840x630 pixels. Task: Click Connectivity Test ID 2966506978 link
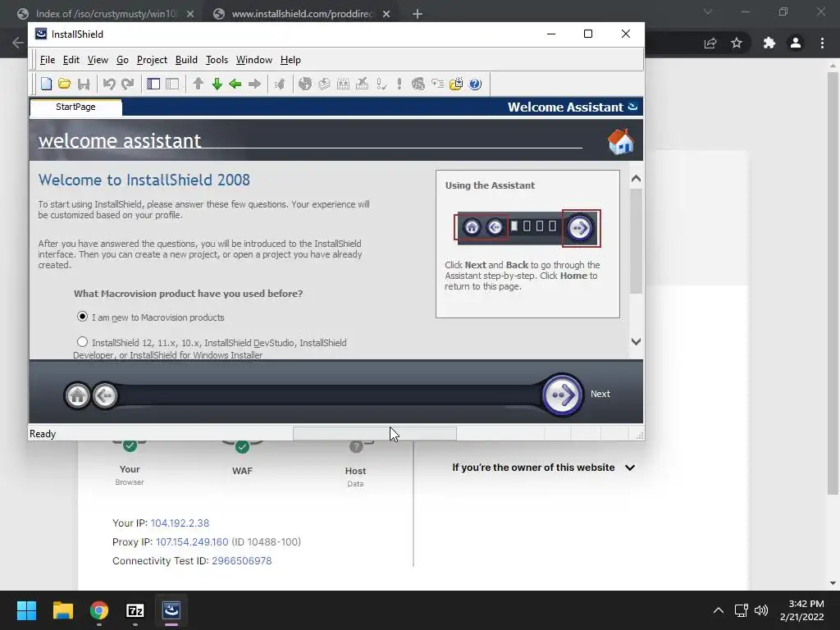(242, 561)
